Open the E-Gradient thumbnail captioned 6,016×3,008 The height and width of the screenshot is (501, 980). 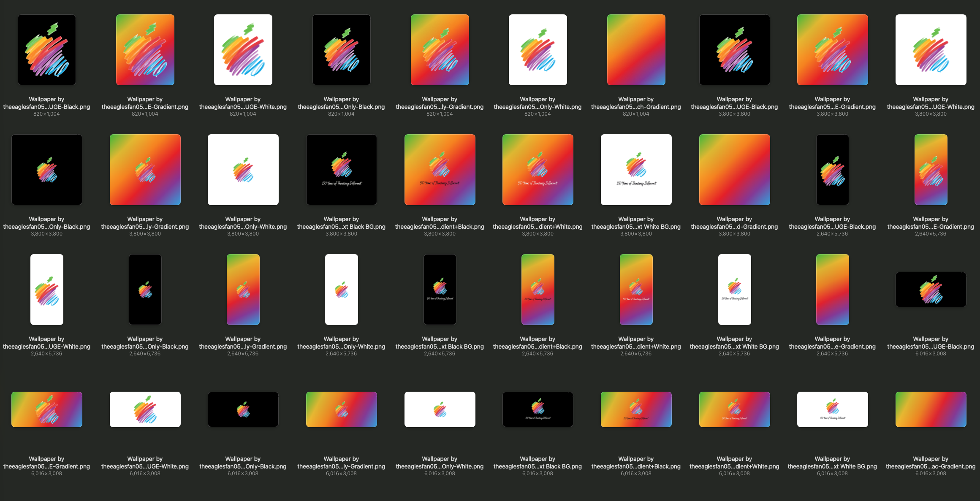click(47, 409)
